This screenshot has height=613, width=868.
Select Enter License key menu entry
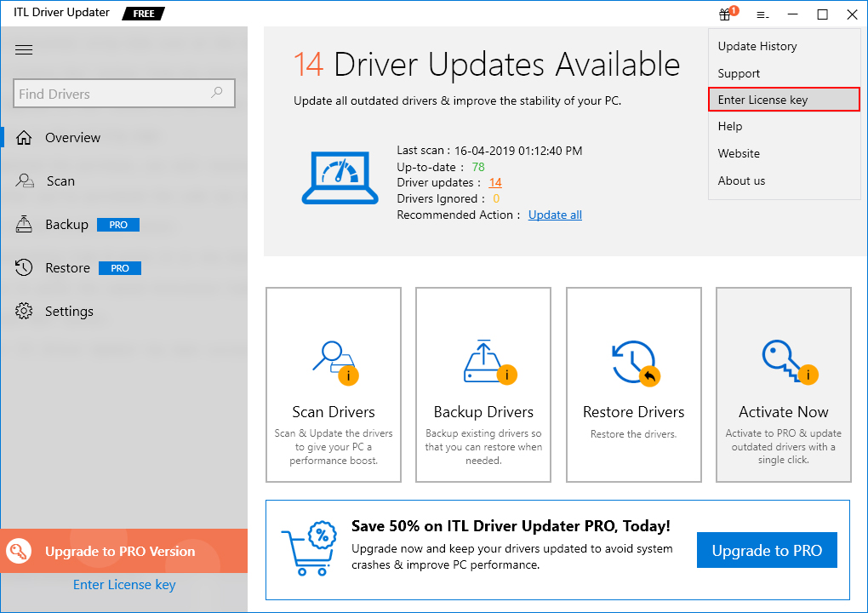pos(784,100)
